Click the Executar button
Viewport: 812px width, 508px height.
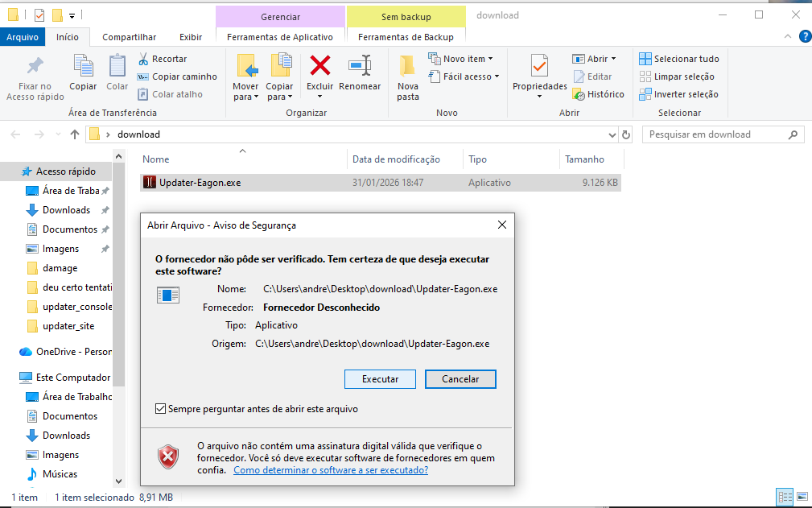pyautogui.click(x=380, y=379)
